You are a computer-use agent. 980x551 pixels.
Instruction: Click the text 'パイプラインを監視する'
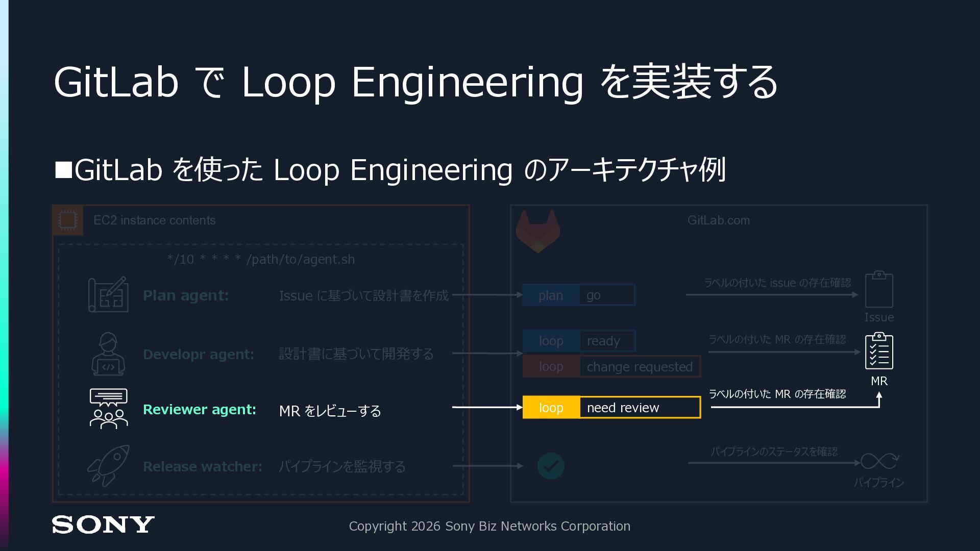[342, 466]
